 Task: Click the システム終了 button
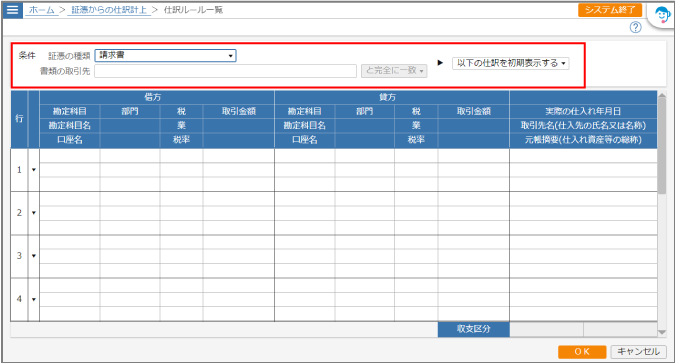[610, 10]
